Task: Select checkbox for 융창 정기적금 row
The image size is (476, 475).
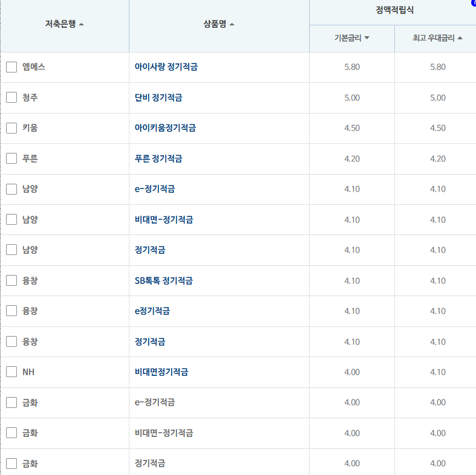Action: click(11, 341)
